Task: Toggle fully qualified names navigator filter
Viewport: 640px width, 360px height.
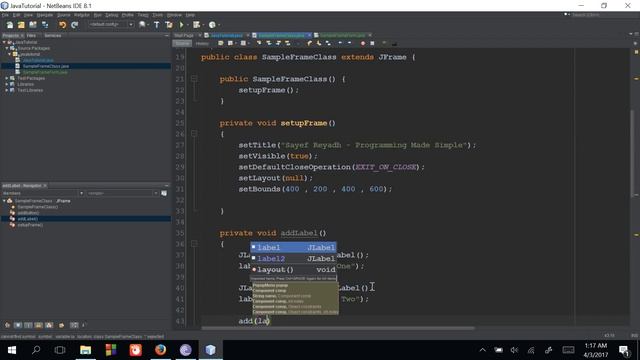Action: (61, 325)
